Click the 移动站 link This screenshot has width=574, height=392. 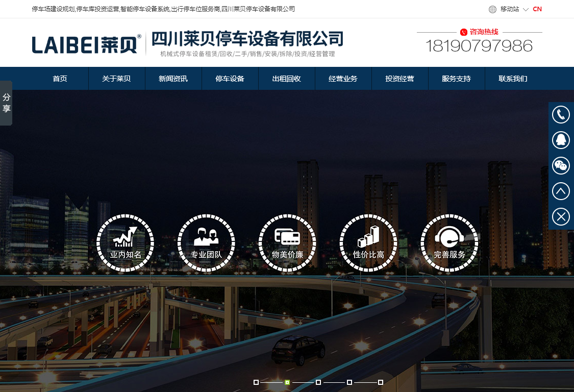tap(510, 9)
